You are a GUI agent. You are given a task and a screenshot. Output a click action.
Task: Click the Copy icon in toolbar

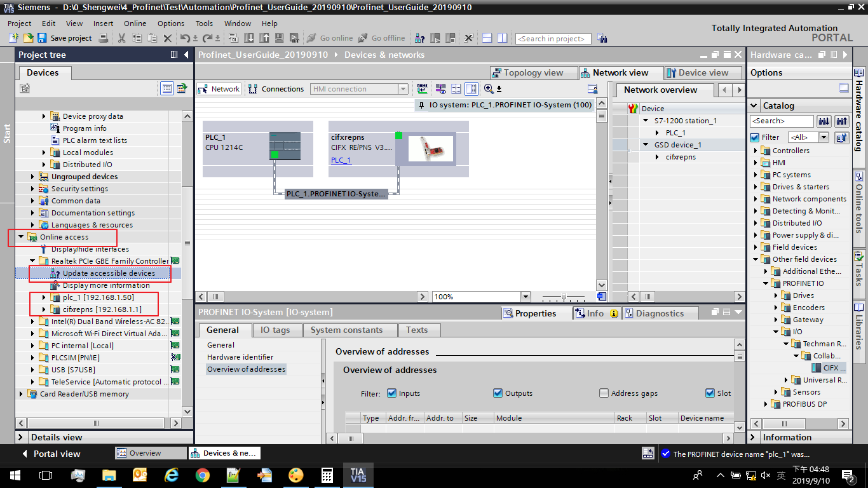(137, 38)
